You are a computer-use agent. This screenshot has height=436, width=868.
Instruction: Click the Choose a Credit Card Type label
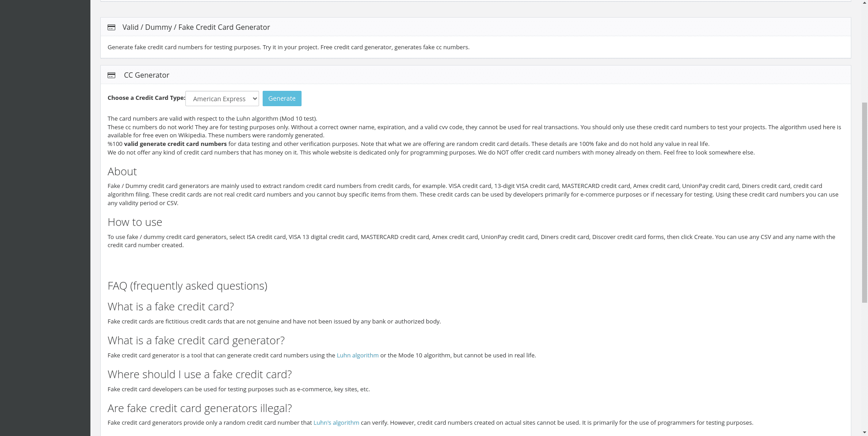click(x=146, y=98)
